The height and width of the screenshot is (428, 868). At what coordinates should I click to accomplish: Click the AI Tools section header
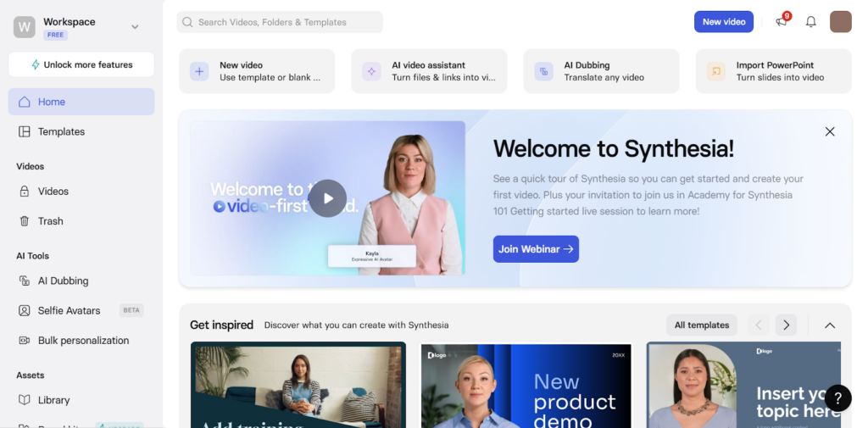pyautogui.click(x=33, y=256)
